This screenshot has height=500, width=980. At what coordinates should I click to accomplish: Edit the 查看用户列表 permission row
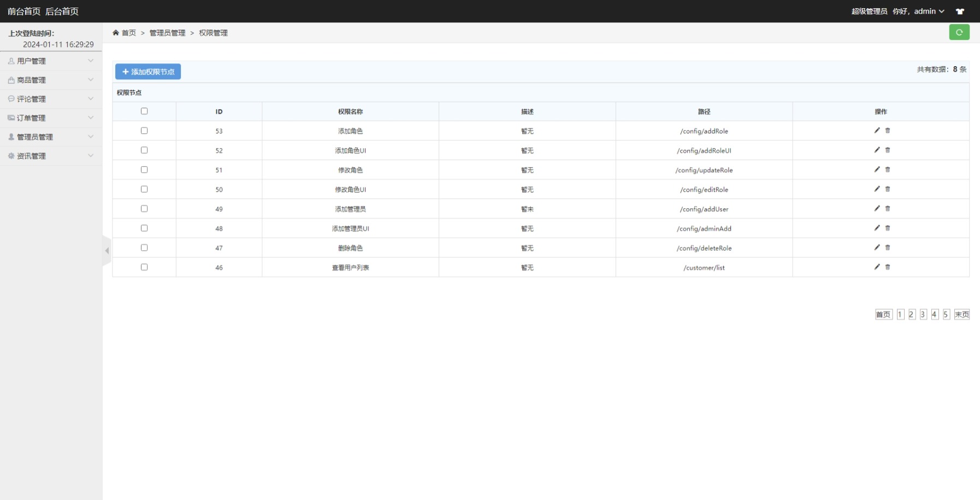click(877, 267)
